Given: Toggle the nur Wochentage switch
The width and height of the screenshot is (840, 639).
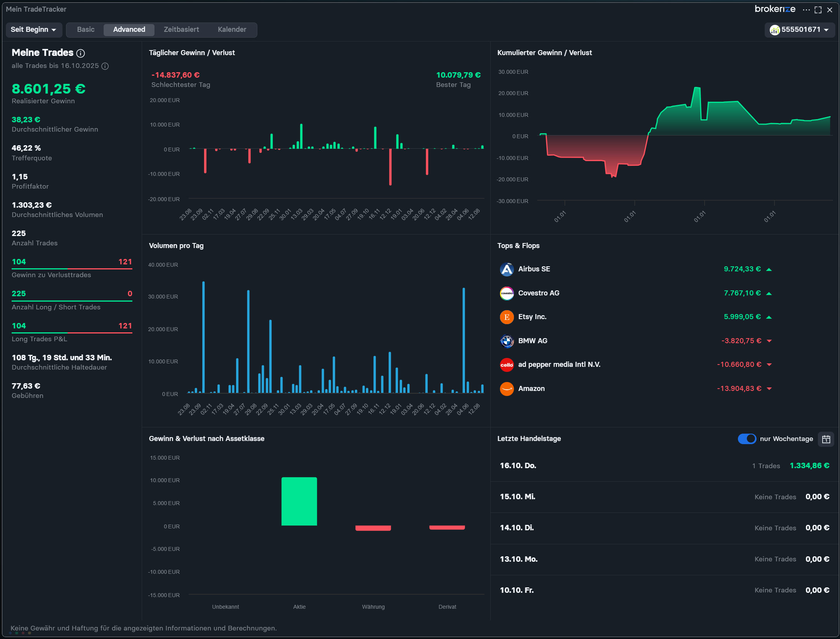Looking at the screenshot, I should pos(746,439).
